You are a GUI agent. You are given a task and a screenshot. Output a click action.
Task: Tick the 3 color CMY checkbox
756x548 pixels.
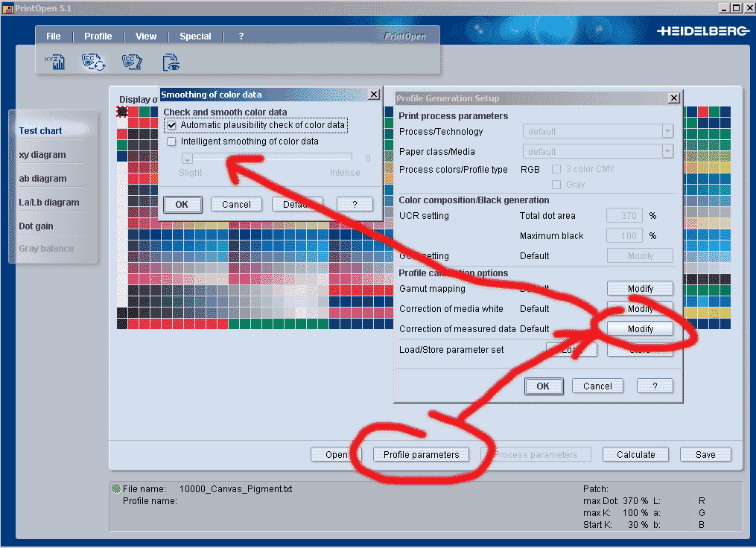click(x=556, y=169)
